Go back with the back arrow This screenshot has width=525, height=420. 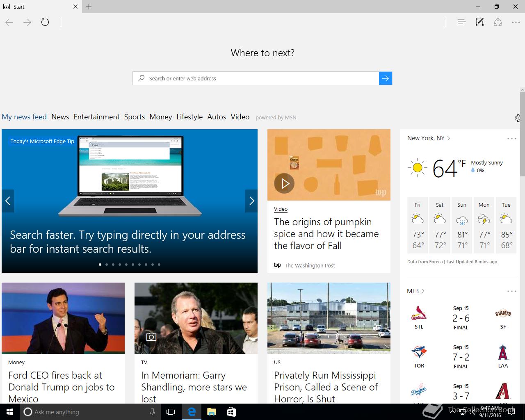coord(9,22)
